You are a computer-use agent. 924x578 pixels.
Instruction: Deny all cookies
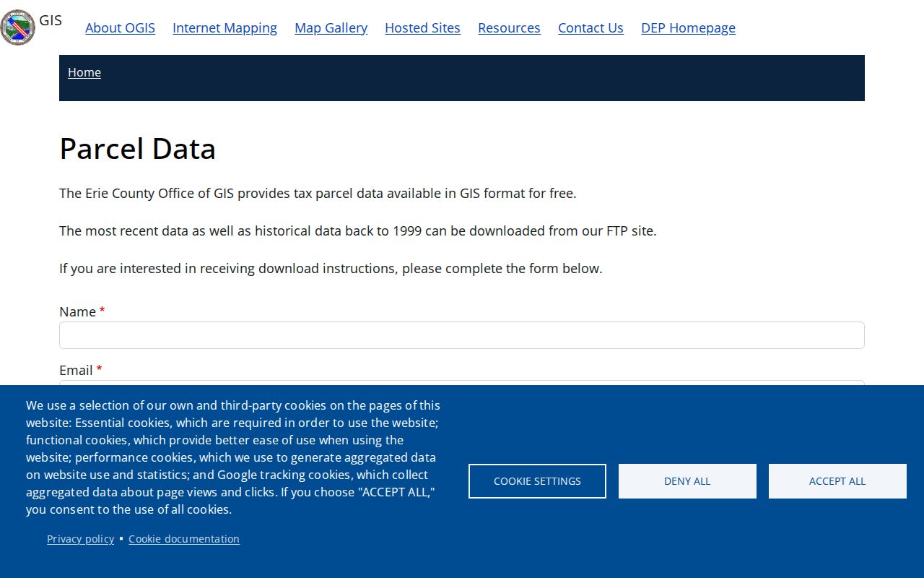tap(687, 481)
